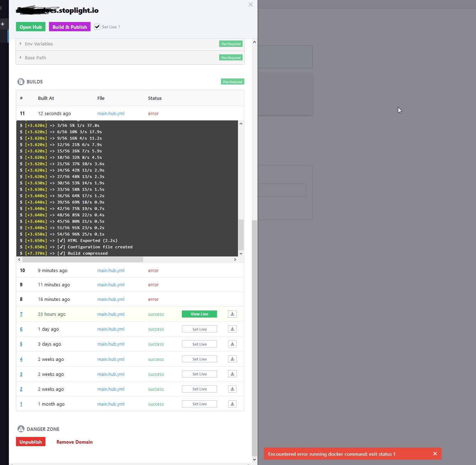Image resolution: width=476 pixels, height=465 pixels.
Task: Click the plus icon in the left sidebar
Action: point(4,24)
